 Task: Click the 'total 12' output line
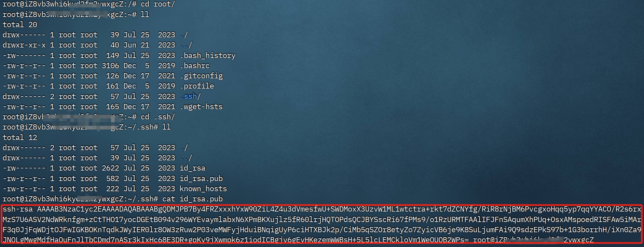[x=20, y=138]
